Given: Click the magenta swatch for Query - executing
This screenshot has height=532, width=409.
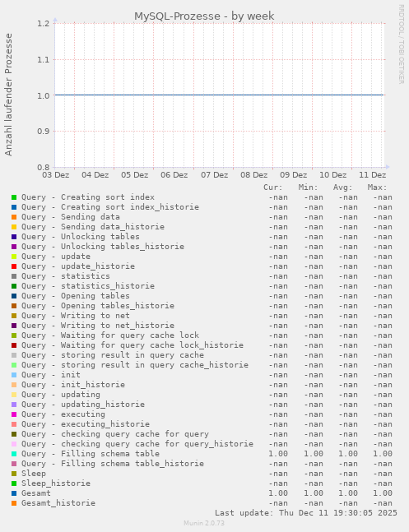Looking at the screenshot, I should click(14, 414).
